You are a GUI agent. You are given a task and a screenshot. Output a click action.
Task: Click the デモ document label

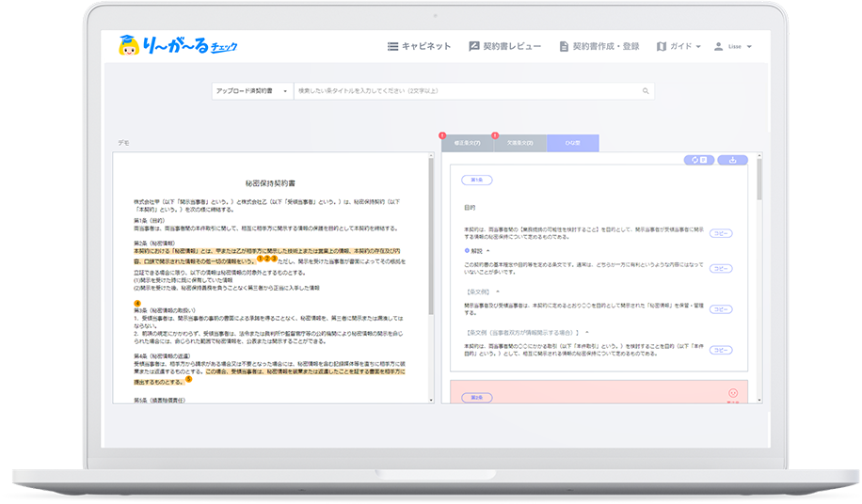coord(123,143)
